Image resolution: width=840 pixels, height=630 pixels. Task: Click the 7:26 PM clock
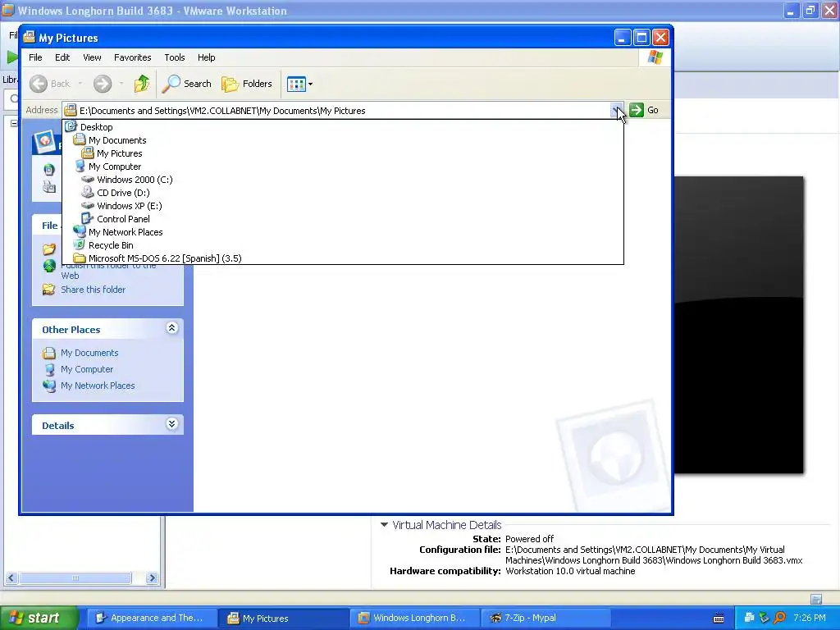(x=810, y=618)
